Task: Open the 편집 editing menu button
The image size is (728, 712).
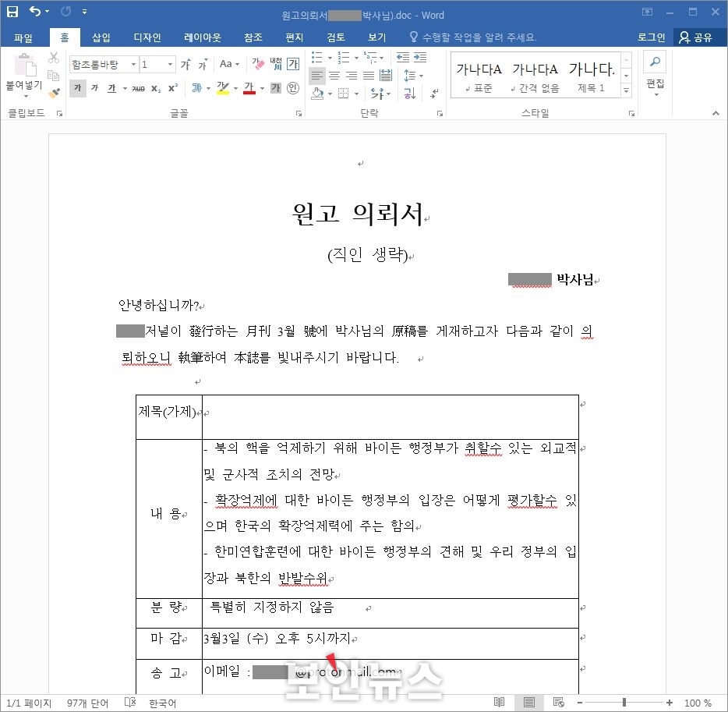Action: coord(655,74)
